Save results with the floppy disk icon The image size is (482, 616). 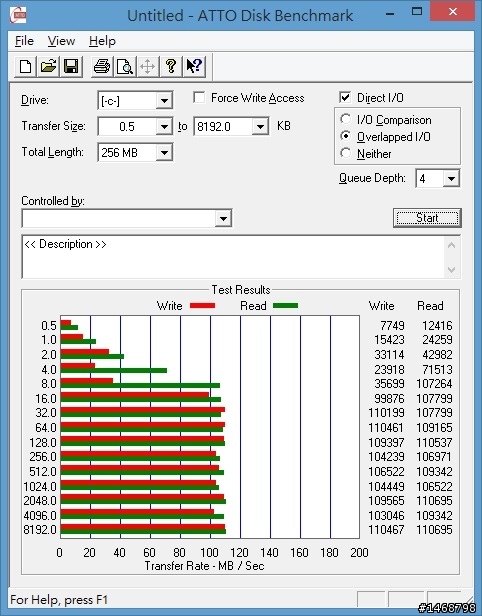pos(71,66)
